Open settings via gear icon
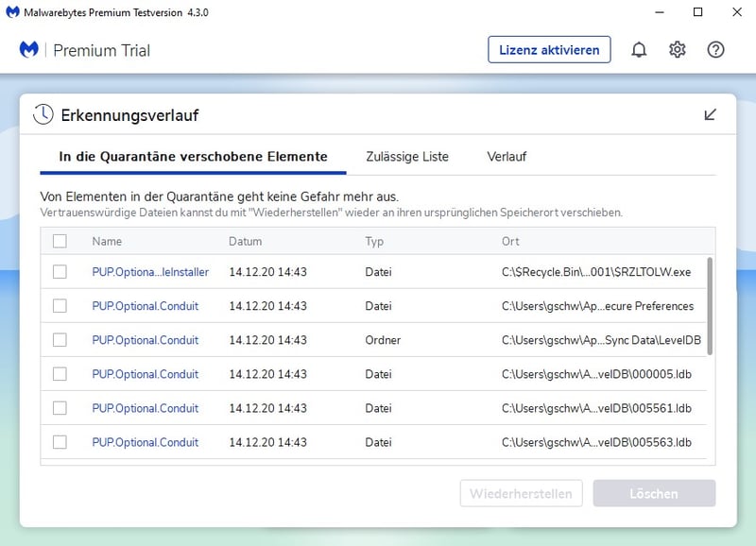Viewport: 756px width, 546px height. pyautogui.click(x=677, y=50)
